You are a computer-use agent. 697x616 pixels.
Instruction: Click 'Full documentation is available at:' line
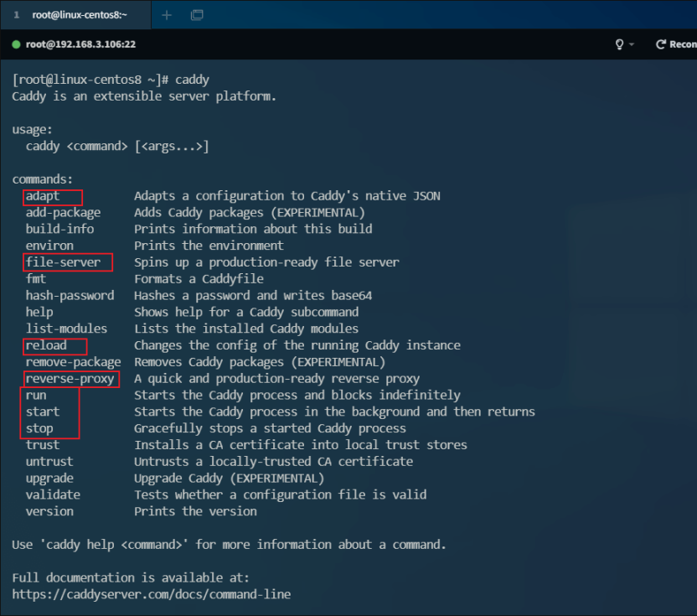[131, 577]
